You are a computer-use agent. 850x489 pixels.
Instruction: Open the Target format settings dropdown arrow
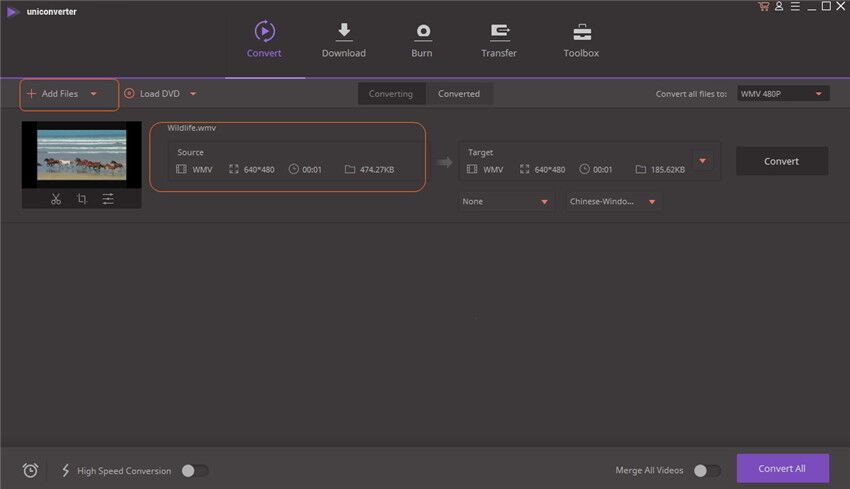click(x=703, y=160)
